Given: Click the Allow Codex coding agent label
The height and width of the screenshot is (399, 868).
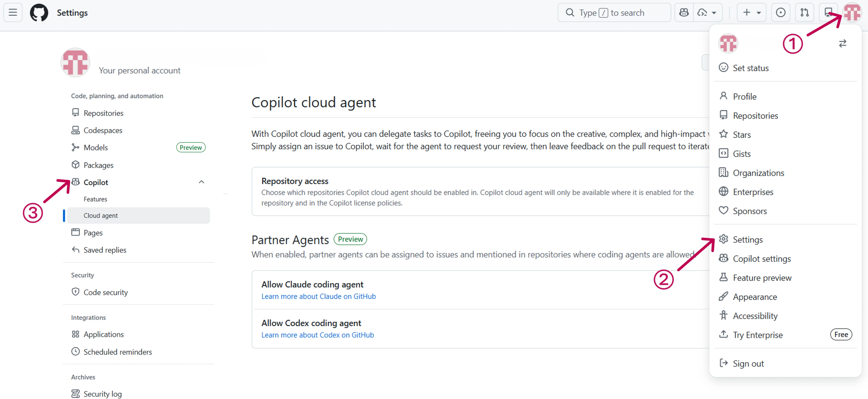Looking at the screenshot, I should 311,323.
